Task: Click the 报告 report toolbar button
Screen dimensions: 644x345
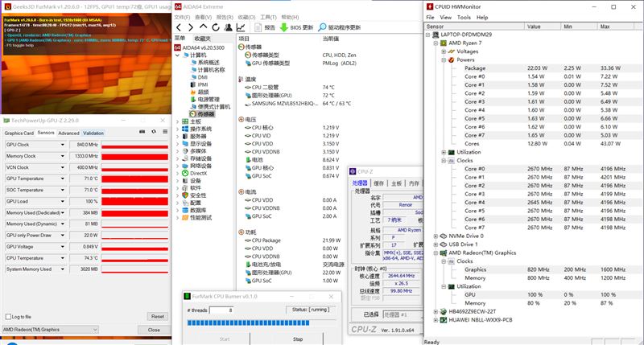Action: [x=265, y=27]
